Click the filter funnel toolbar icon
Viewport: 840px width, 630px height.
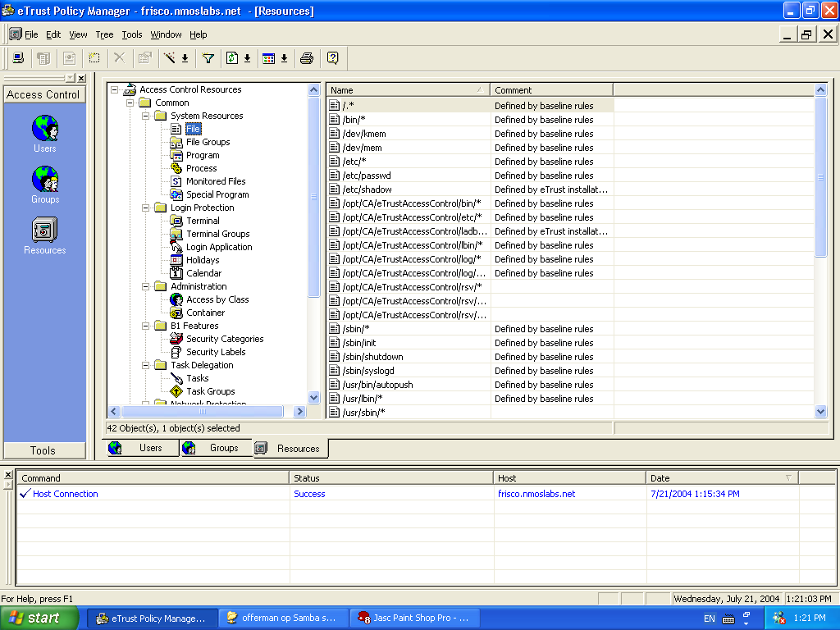pyautogui.click(x=208, y=58)
